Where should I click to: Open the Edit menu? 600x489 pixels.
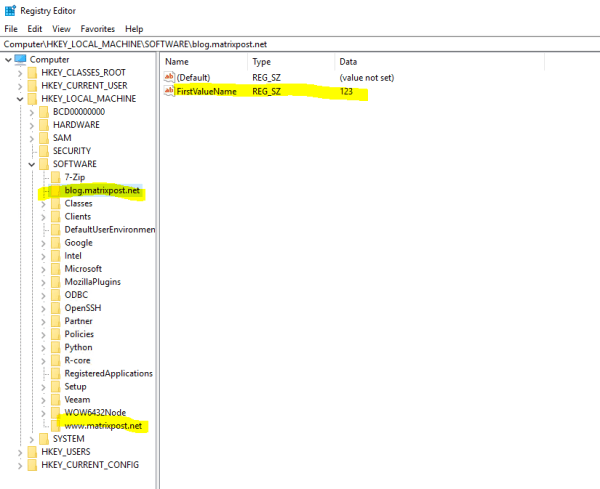tap(34, 29)
